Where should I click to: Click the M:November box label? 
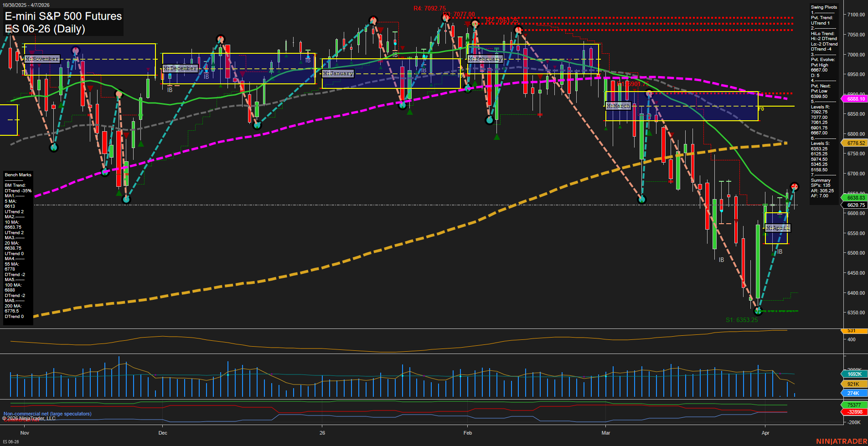(42, 58)
